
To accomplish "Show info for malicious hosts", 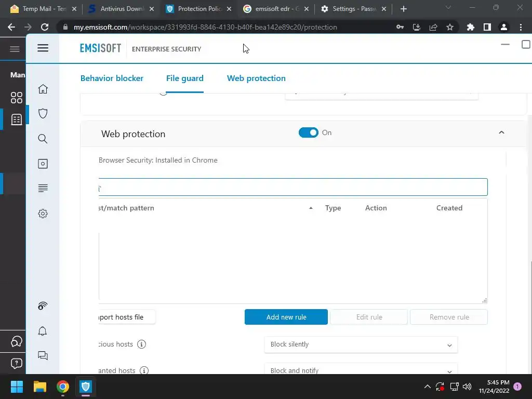I will pos(141,344).
